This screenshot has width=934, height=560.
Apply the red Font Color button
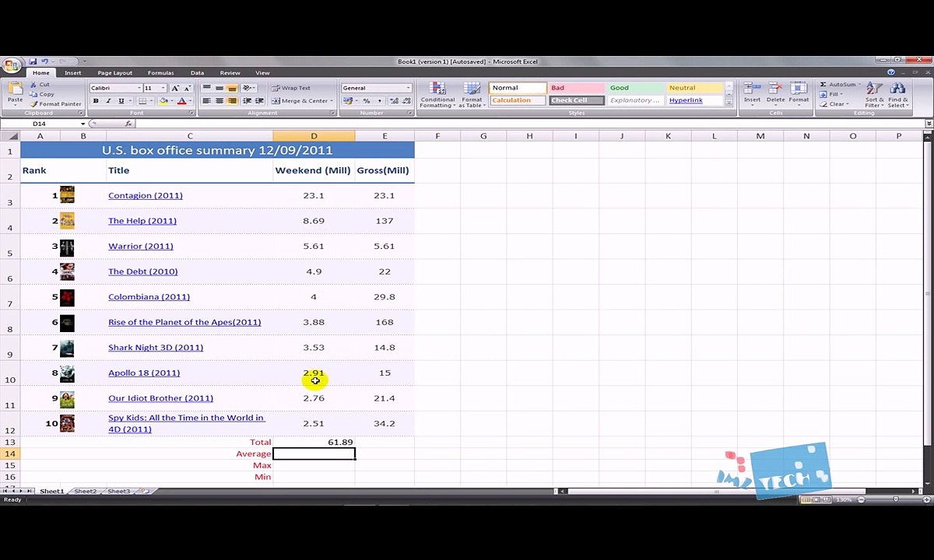(181, 101)
